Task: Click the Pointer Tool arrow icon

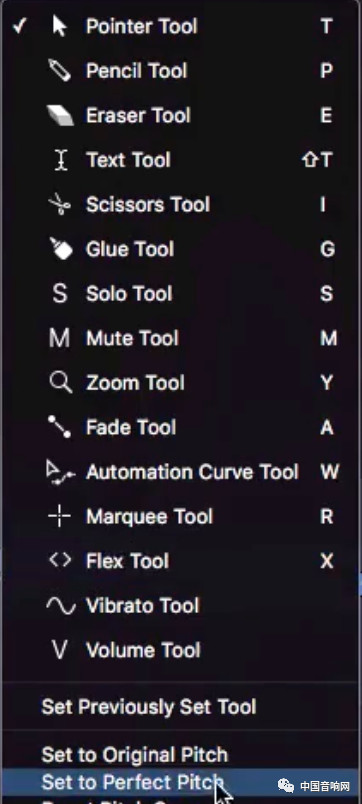Action: [59, 26]
